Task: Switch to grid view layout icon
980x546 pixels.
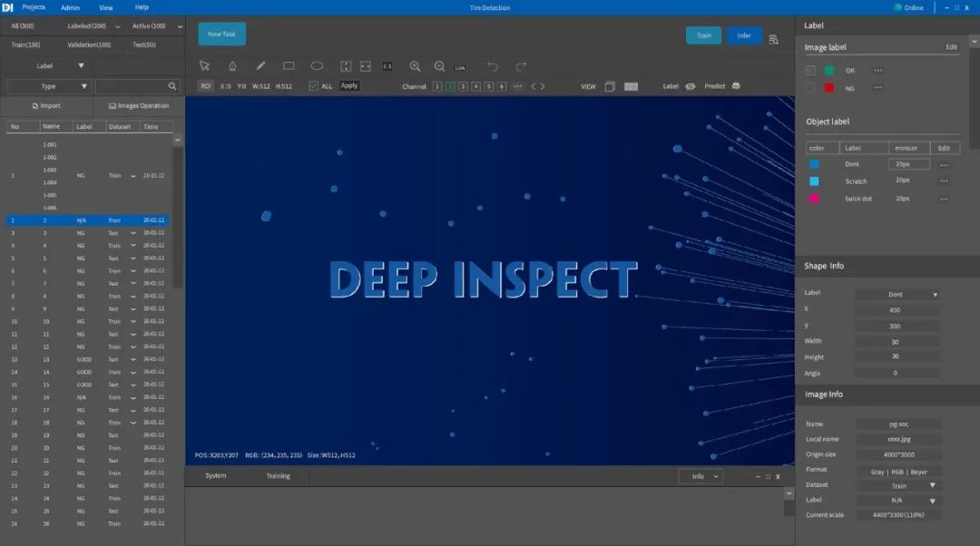Action: tap(631, 86)
